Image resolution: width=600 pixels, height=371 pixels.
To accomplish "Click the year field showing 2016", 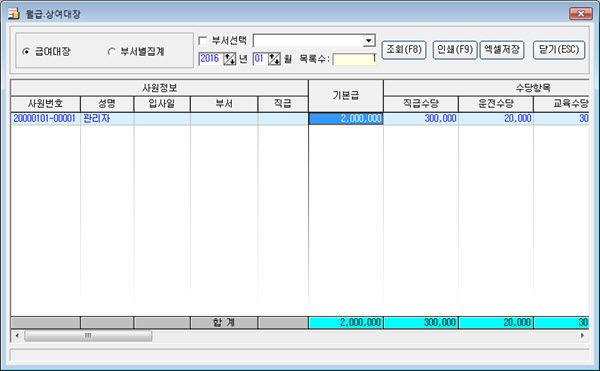I will point(211,59).
